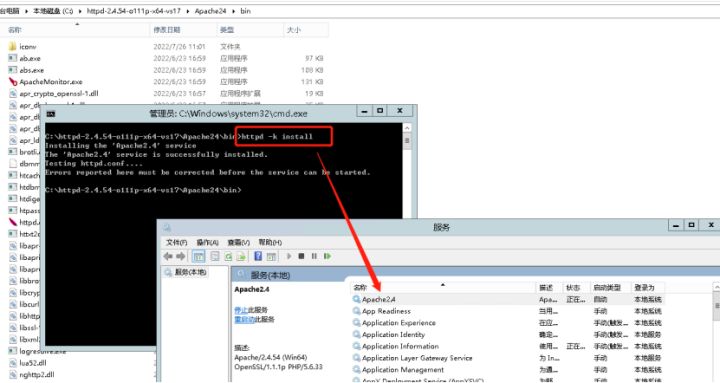Select the apr_crypto_openssl-1.dll file icon
Viewport: 720px width, 383px height.
point(13,93)
